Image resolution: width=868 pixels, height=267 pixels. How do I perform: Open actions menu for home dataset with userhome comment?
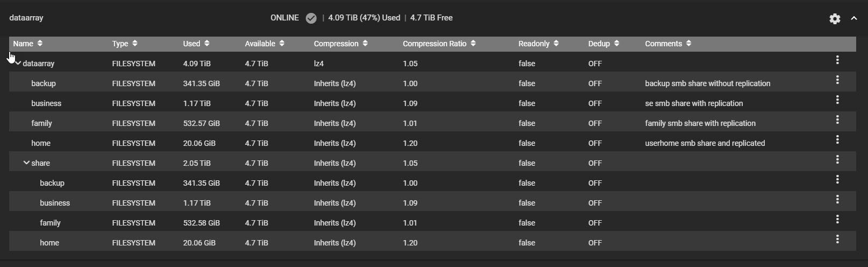[x=837, y=140]
